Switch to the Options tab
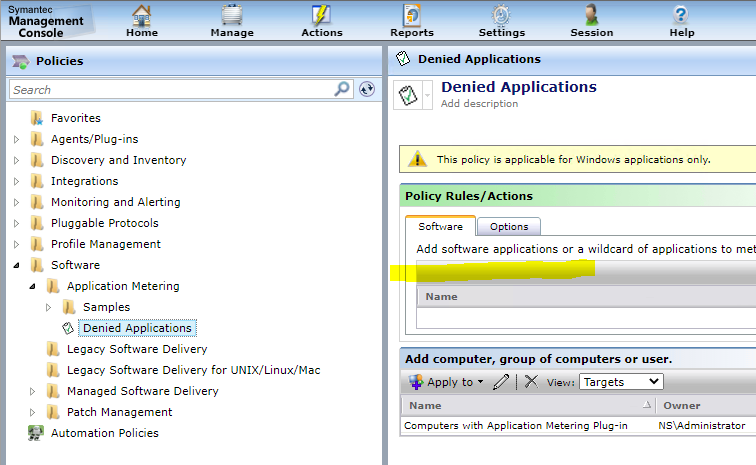Screen dimensions: 756x465 click(509, 227)
